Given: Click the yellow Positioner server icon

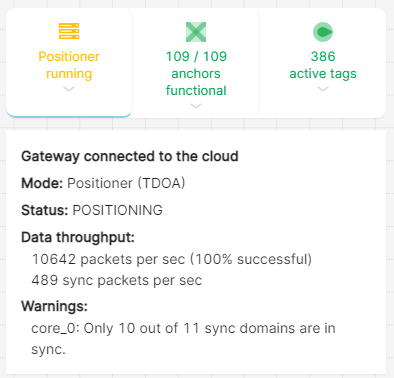Looking at the screenshot, I should point(69,31).
